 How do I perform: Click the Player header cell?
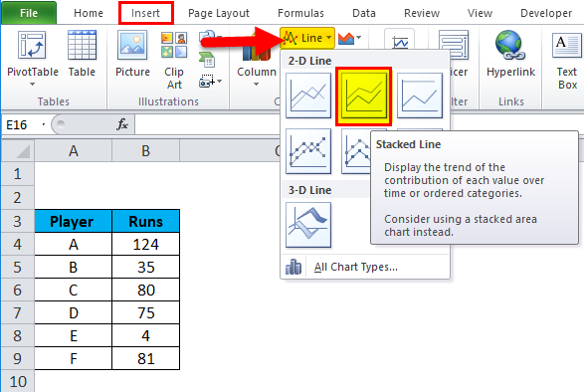[73, 221]
